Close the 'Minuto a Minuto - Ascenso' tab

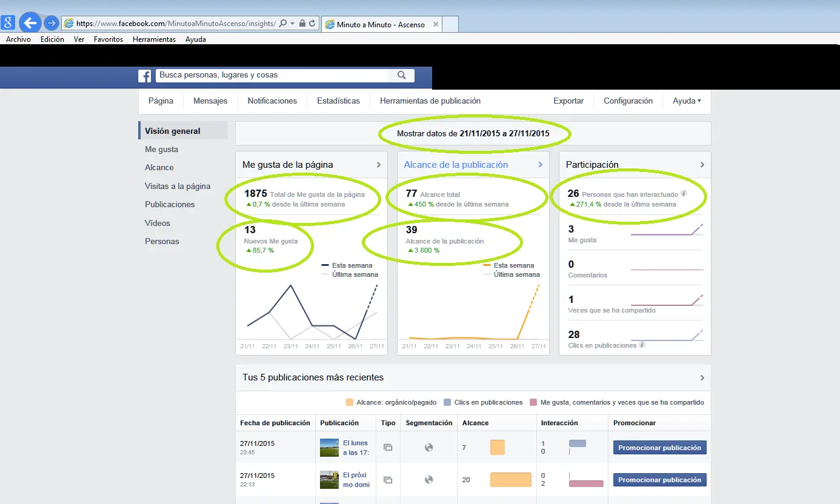coord(435,24)
